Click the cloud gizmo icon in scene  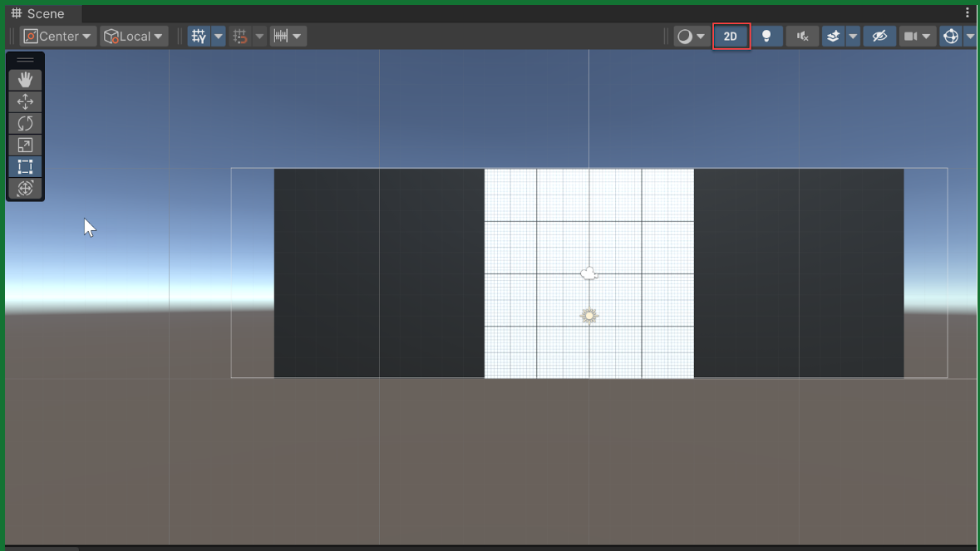coord(588,273)
